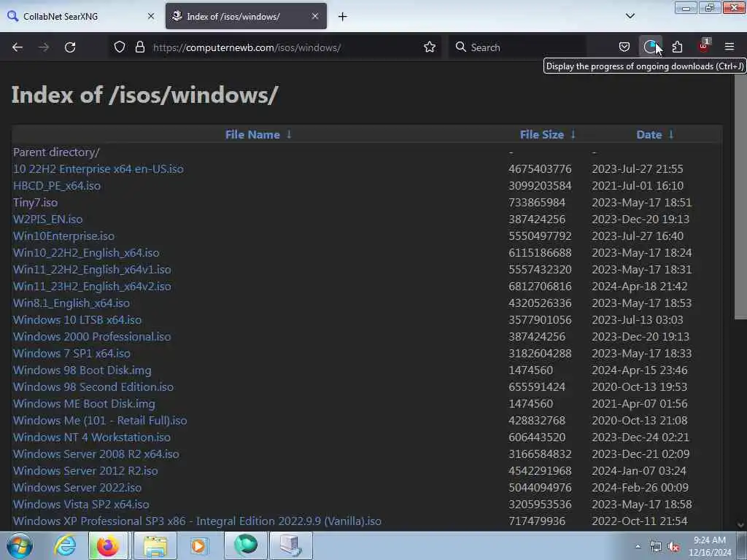Download Windows Server 2022.iso

pyautogui.click(x=77, y=488)
